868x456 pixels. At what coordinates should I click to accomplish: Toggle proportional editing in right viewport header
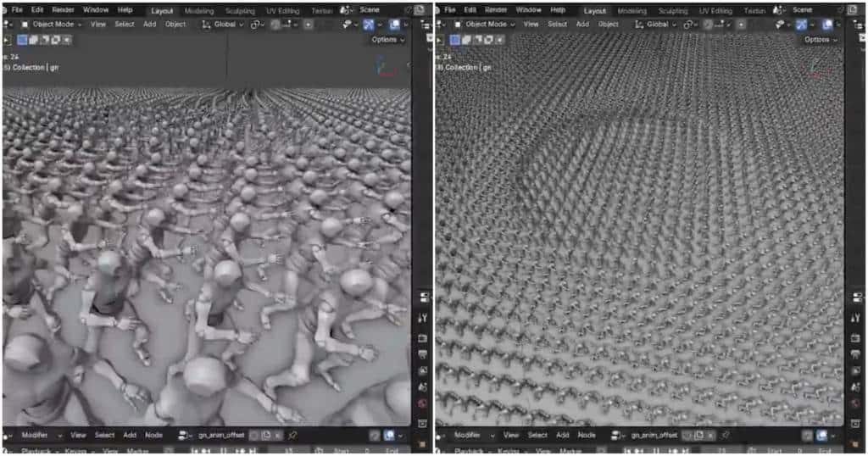[741, 25]
